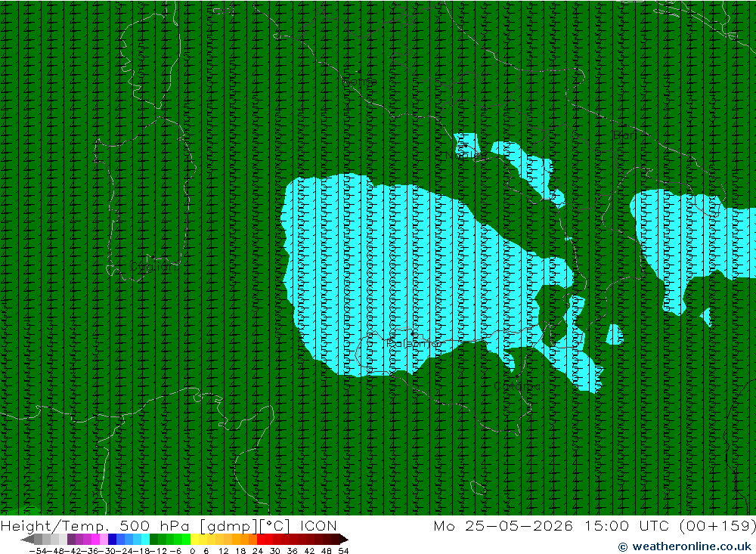Click the '[gdmp][°C]' units label

(x=244, y=525)
